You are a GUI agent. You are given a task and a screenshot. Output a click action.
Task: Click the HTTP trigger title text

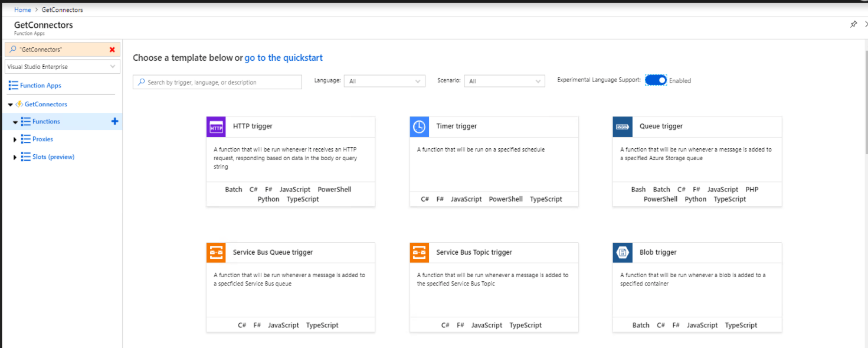tap(253, 126)
